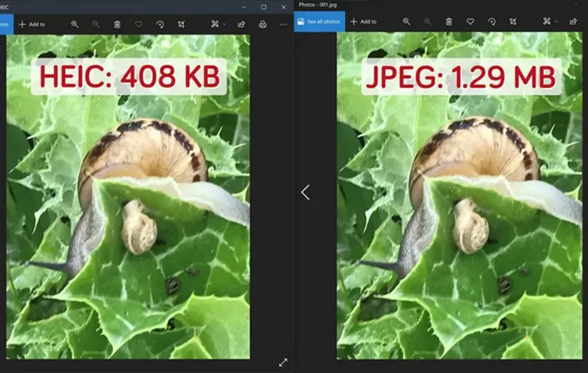Crop the JPEG image
Viewport: 588px width, 373px height.
click(512, 21)
